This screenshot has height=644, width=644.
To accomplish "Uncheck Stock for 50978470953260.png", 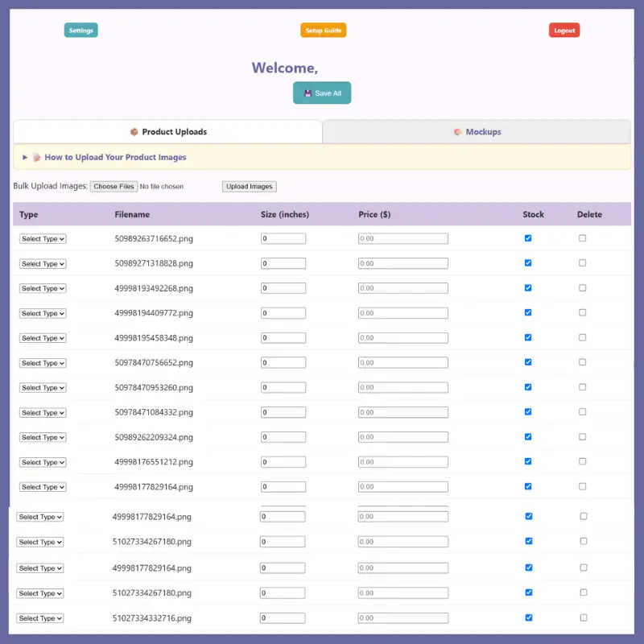I will click(528, 387).
